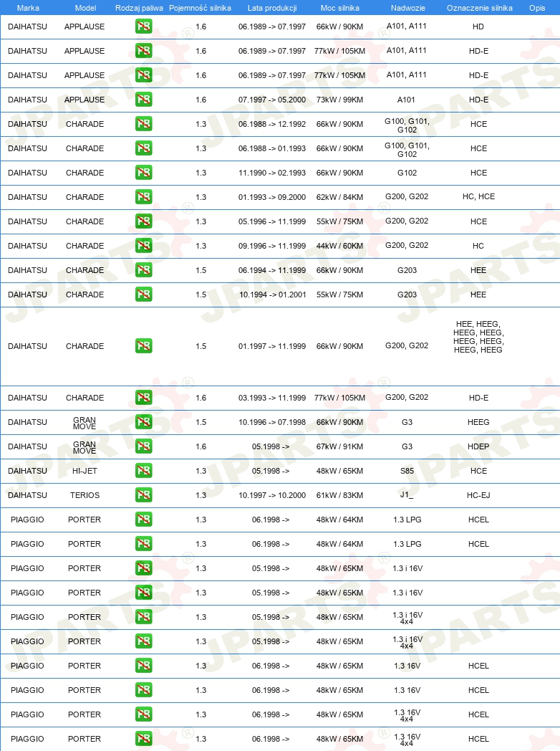Select the 73kW / 99KM power cell
The height and width of the screenshot is (751, 560).
(340, 100)
